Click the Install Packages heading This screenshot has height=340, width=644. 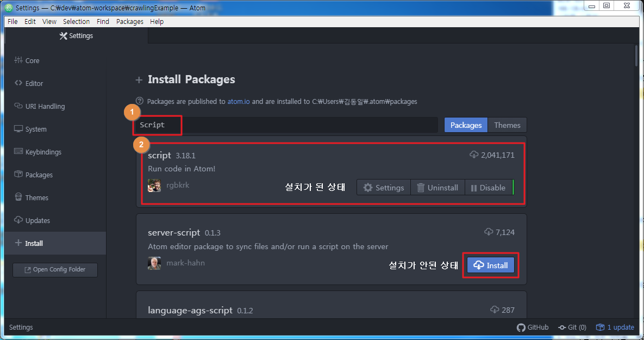coord(191,79)
